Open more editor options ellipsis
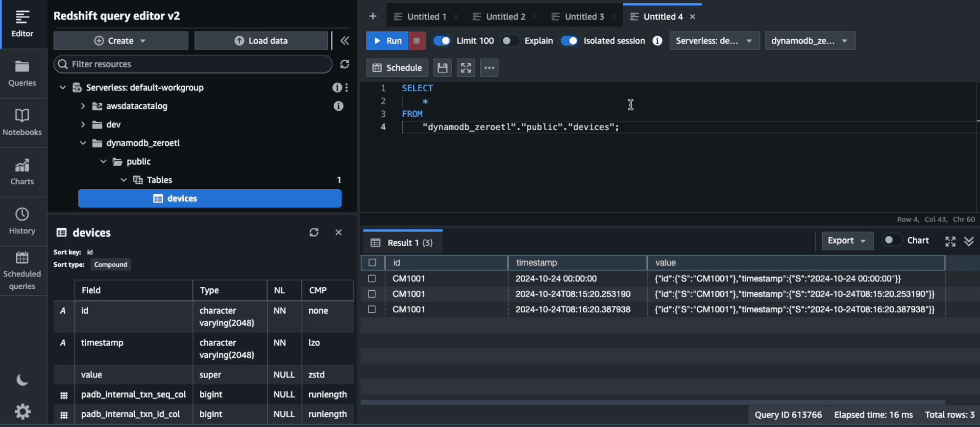The height and width of the screenshot is (427, 980). coord(489,68)
